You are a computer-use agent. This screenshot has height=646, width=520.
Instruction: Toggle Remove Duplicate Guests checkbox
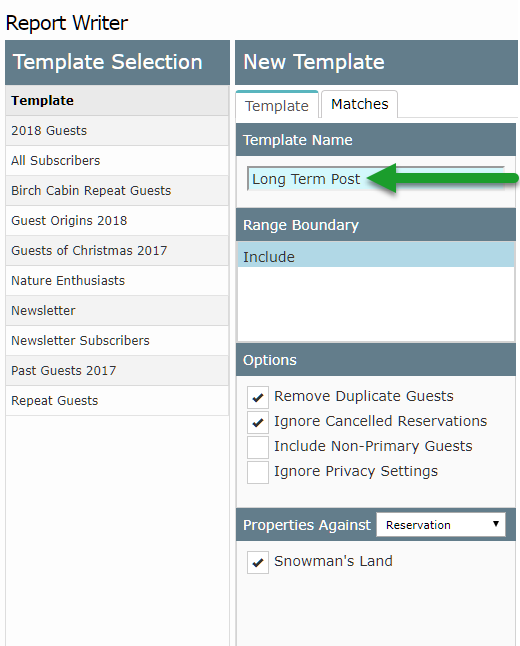tap(258, 397)
